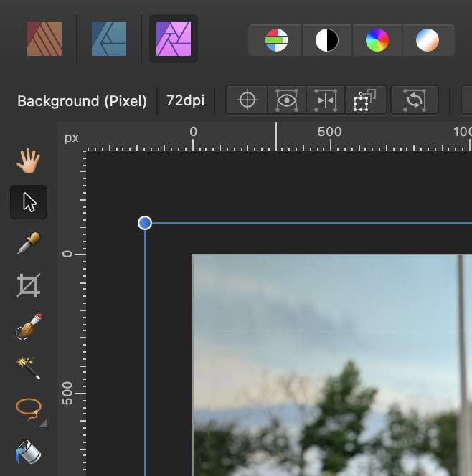Select the Crop tool

[x=29, y=285]
